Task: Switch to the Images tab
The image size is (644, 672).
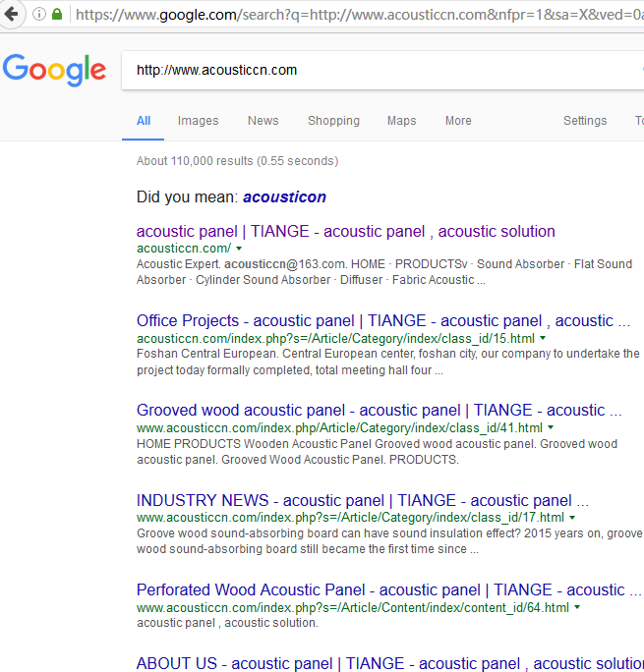Action: tap(198, 121)
